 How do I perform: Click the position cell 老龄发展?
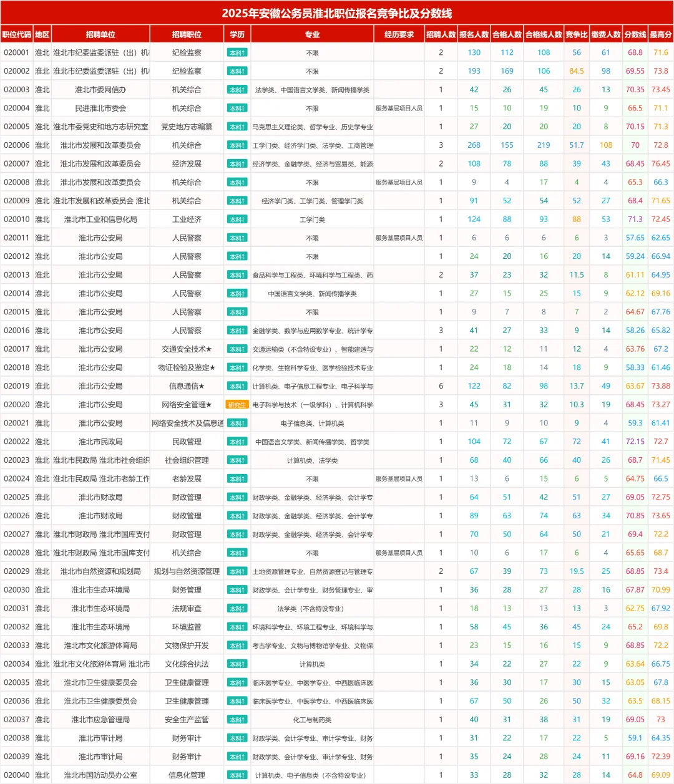point(187,479)
